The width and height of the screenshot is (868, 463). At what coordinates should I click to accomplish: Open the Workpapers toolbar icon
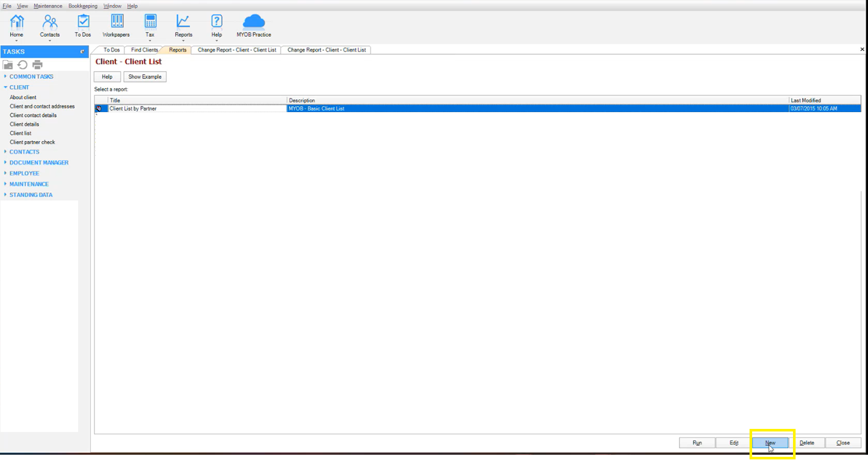116,25
